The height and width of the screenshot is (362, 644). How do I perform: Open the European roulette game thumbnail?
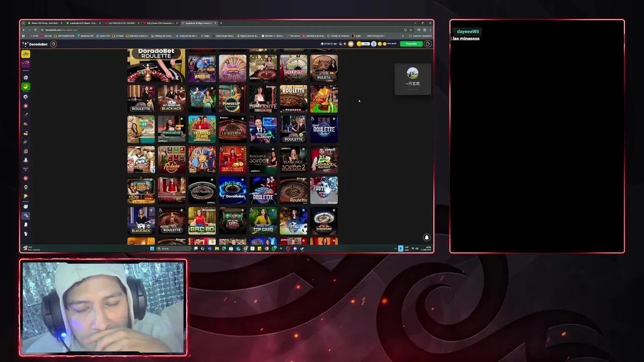click(x=324, y=221)
